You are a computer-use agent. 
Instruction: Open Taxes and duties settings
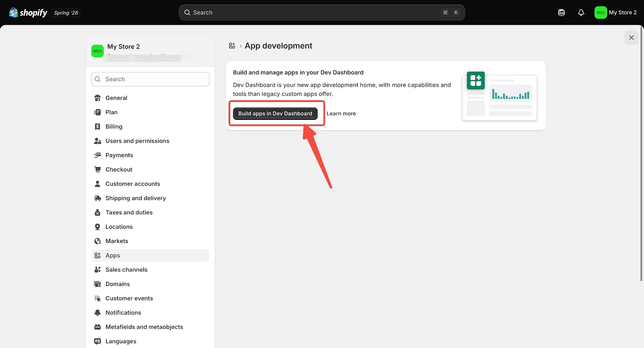(150, 212)
